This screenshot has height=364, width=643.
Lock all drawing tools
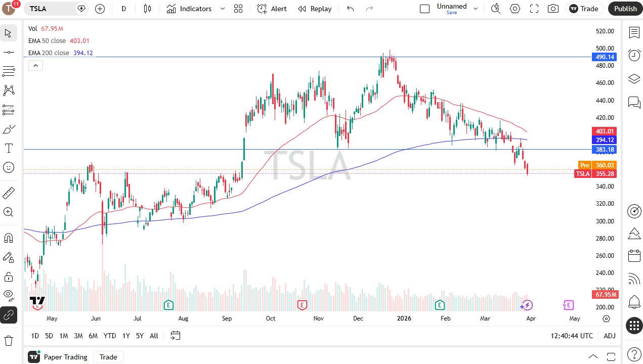9,277
